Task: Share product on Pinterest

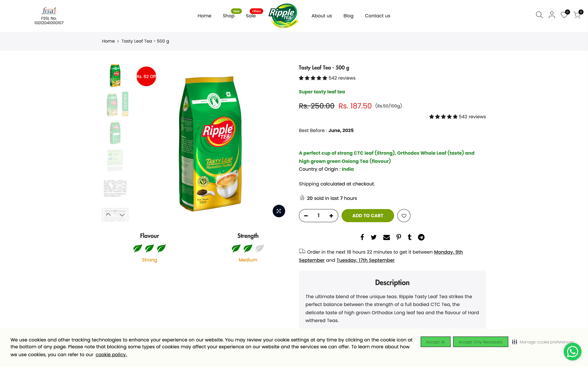Action: [399, 237]
